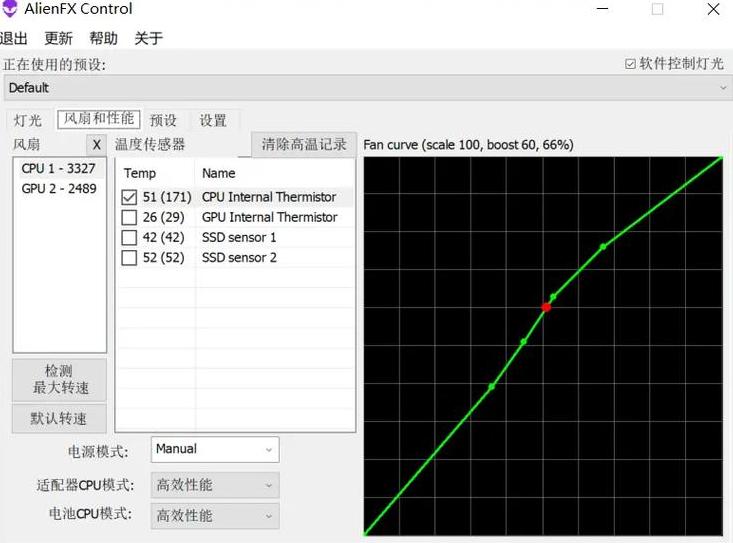Check the GPU Internal Thermistor checkbox
Screen dimensions: 733x543
129,217
